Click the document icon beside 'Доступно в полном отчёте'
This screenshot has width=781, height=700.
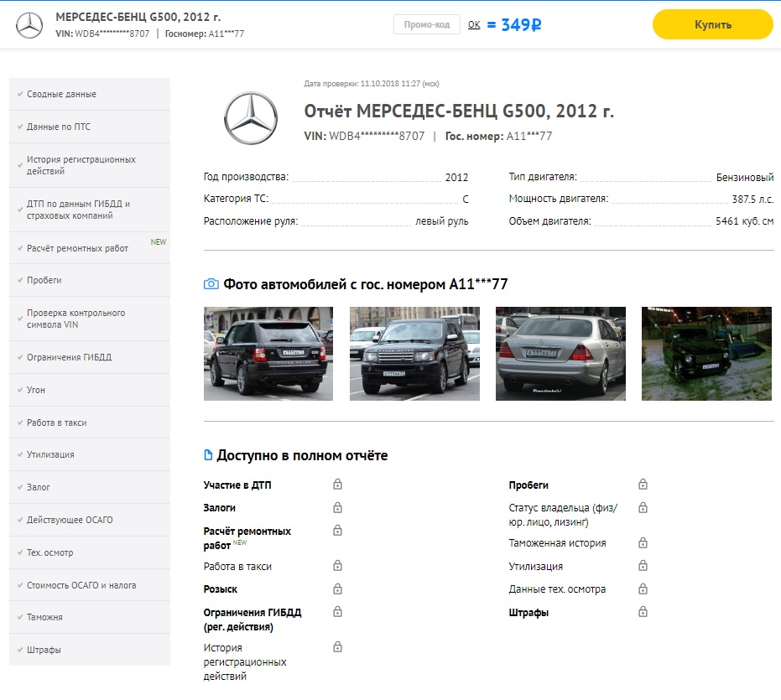pyautogui.click(x=208, y=455)
